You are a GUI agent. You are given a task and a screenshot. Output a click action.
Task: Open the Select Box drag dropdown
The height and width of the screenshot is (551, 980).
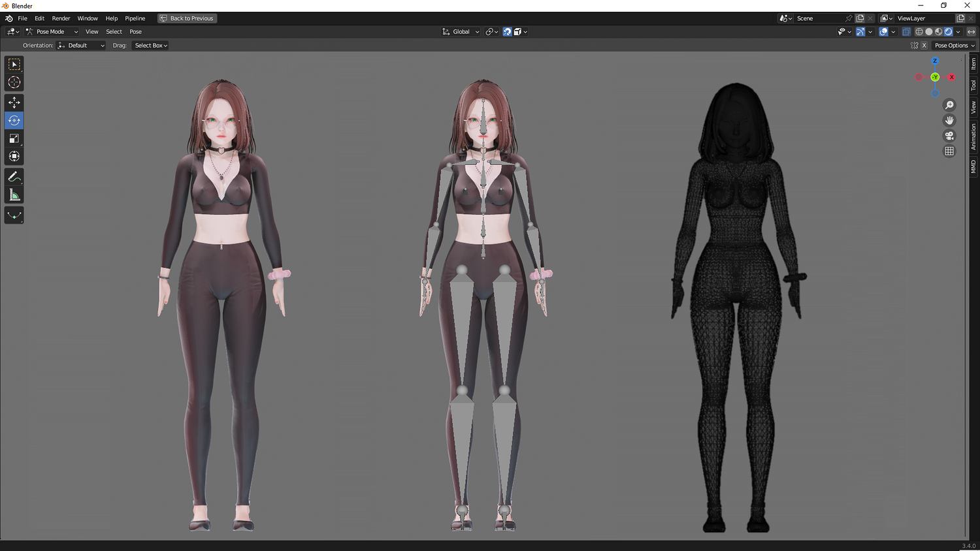point(151,46)
